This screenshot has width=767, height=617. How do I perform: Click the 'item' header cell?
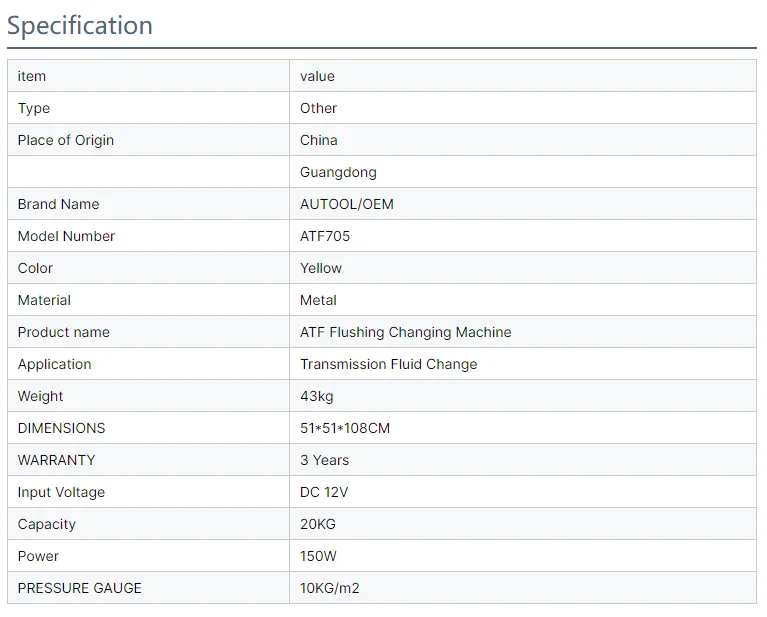point(32,76)
